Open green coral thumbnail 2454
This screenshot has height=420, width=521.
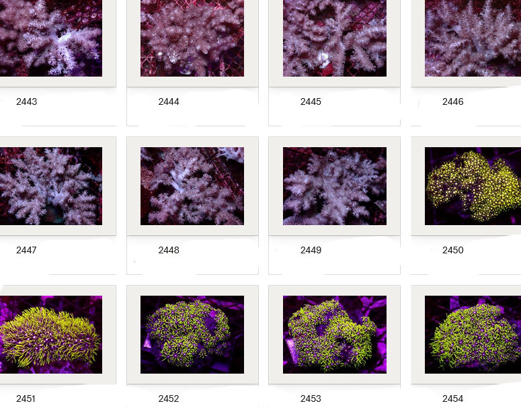coord(473,335)
